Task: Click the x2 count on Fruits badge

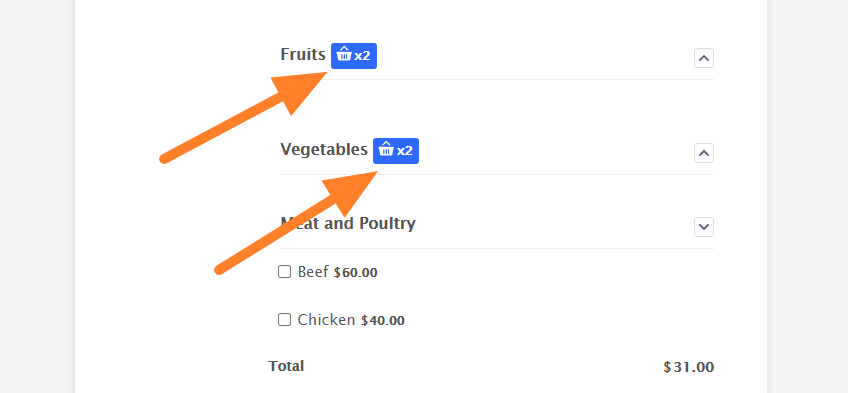Action: [362, 56]
